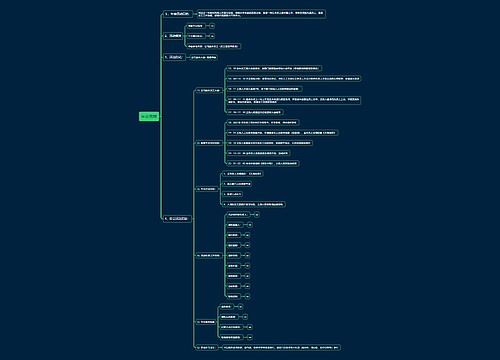Select two-line timeline entry under first sub-branch

(294, 100)
